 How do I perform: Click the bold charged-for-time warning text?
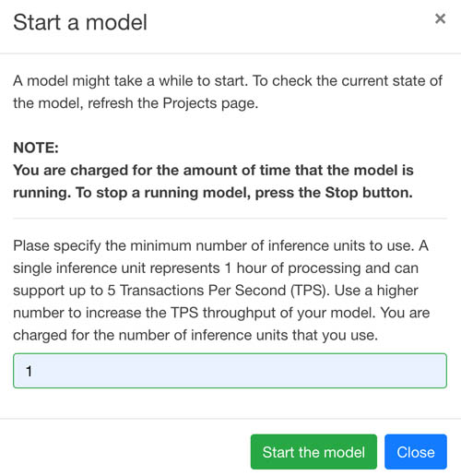[213, 182]
